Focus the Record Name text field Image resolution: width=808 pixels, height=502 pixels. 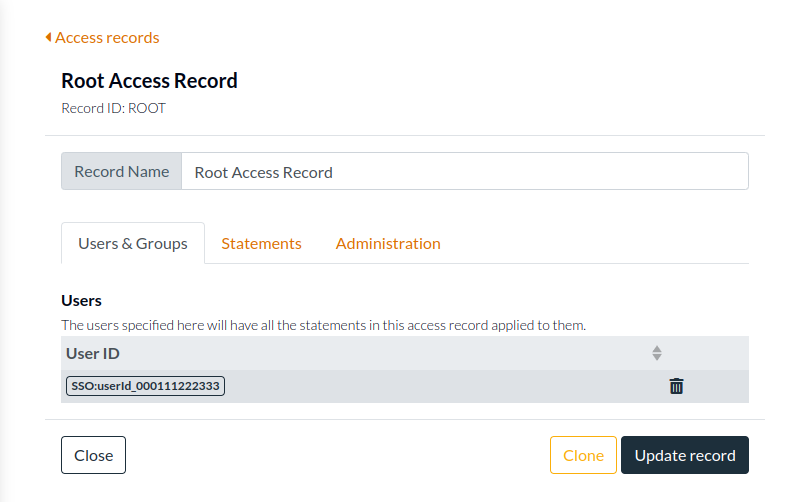click(464, 171)
